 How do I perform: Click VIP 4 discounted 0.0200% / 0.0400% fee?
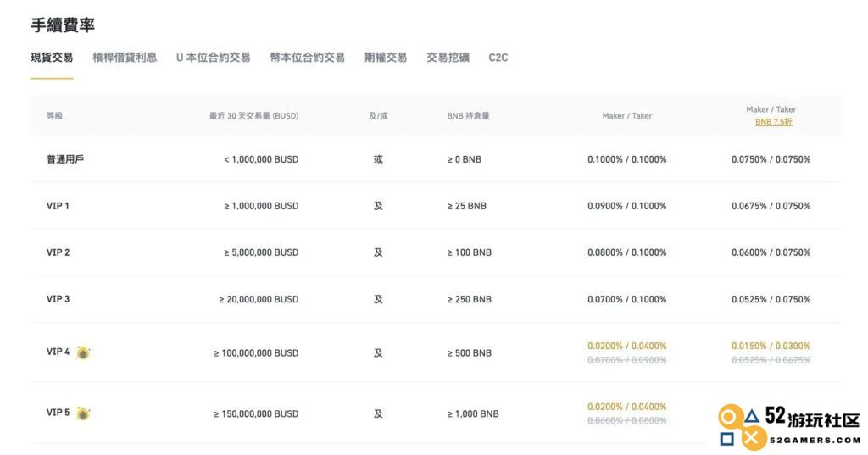[x=627, y=346]
